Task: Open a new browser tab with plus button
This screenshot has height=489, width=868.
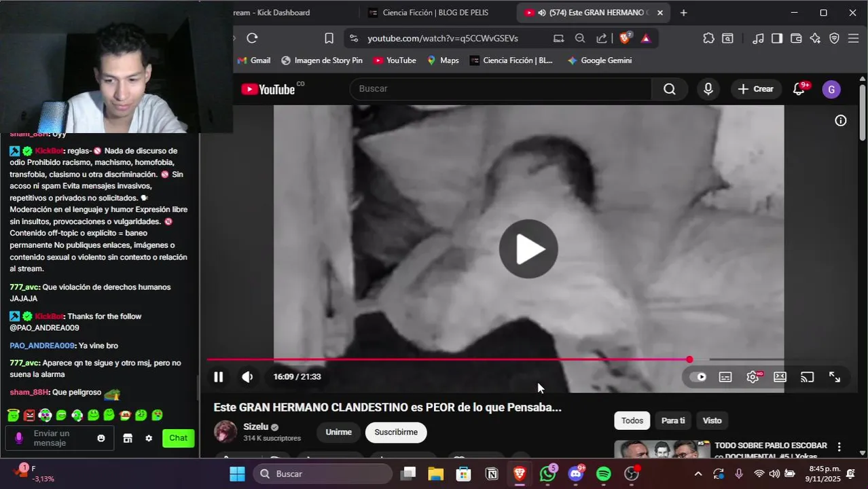Action: coord(684,13)
